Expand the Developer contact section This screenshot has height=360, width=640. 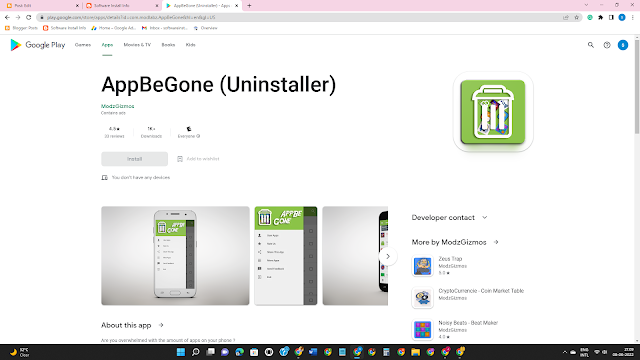coord(449,218)
